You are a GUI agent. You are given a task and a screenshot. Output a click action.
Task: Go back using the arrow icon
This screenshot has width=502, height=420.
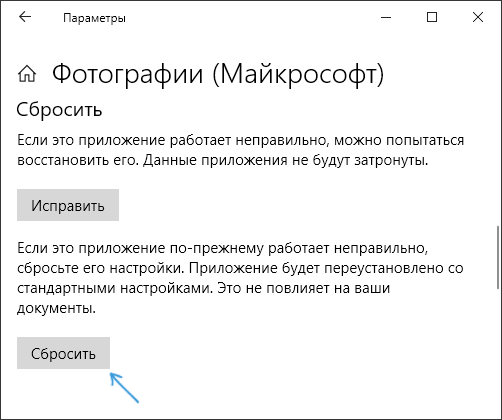pyautogui.click(x=25, y=17)
